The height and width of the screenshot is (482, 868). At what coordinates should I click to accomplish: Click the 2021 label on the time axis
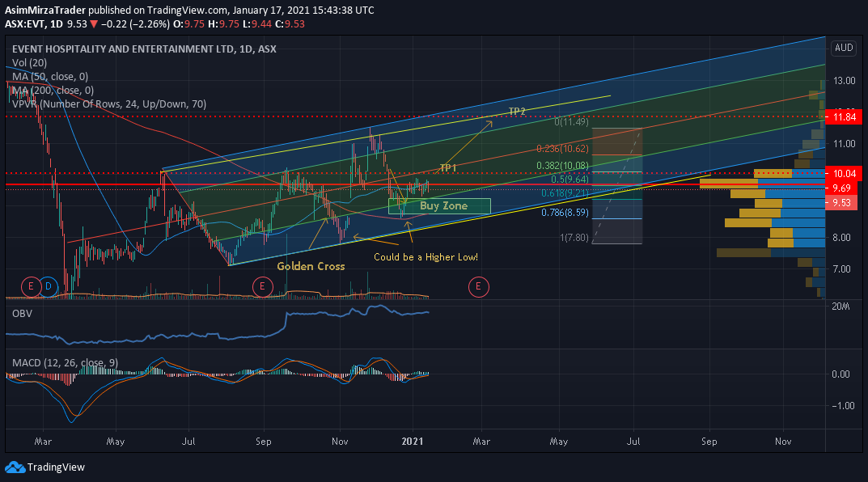pyautogui.click(x=413, y=442)
